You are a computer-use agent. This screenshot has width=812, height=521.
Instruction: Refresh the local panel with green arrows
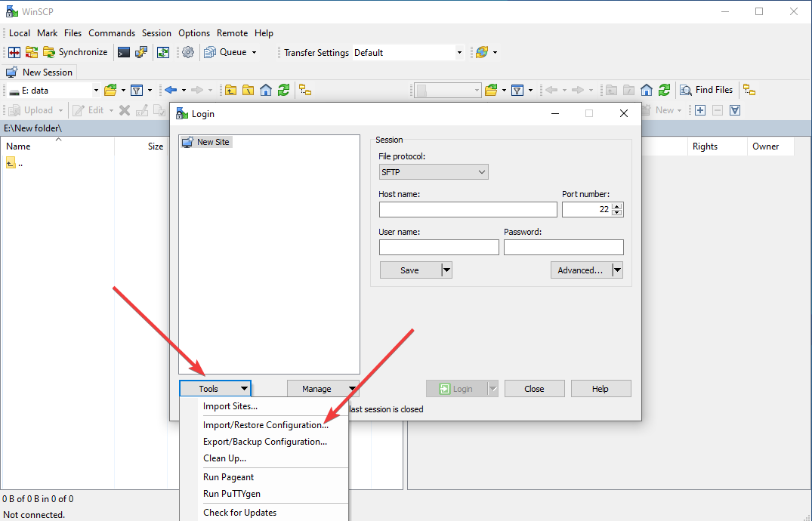tap(284, 90)
